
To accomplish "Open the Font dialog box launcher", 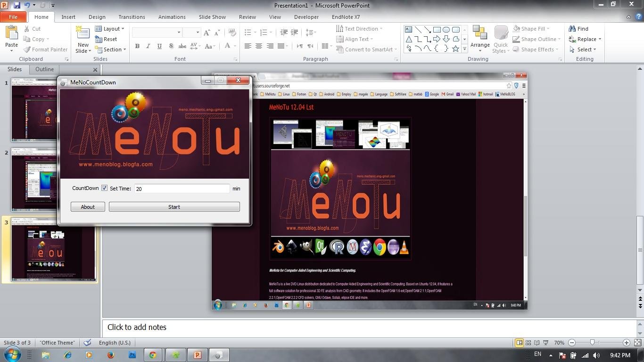I will 235,59.
